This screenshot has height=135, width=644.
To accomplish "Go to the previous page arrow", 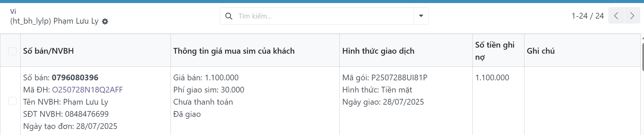I will pos(616,16).
